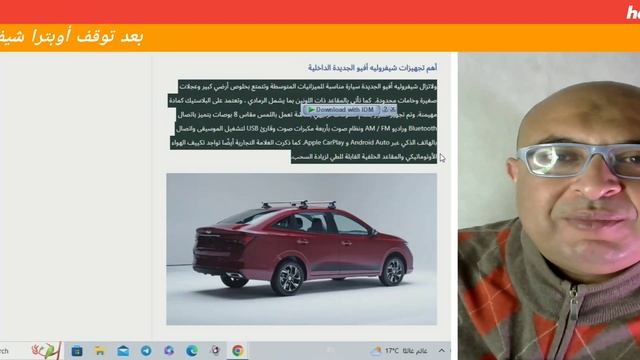Click the presenter webcam video feed
The height and width of the screenshot is (360, 640).
coord(549,206)
